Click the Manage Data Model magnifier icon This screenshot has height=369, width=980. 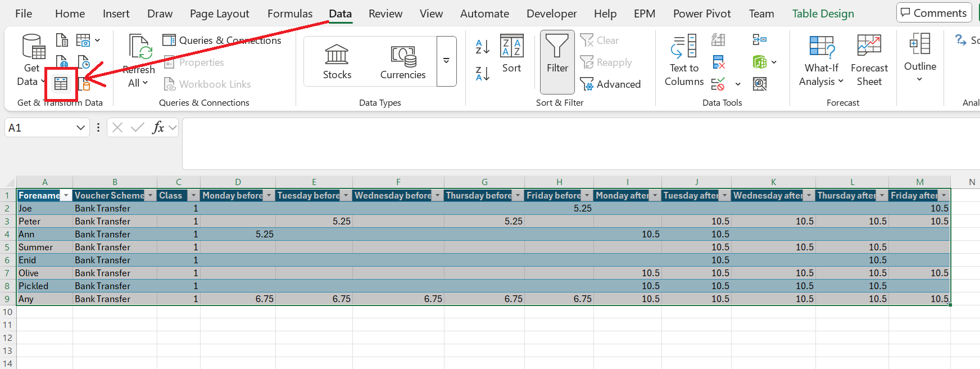(x=760, y=84)
